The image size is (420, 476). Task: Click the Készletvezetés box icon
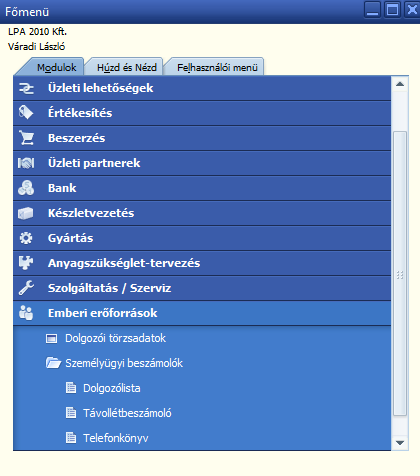pyautogui.click(x=26, y=213)
